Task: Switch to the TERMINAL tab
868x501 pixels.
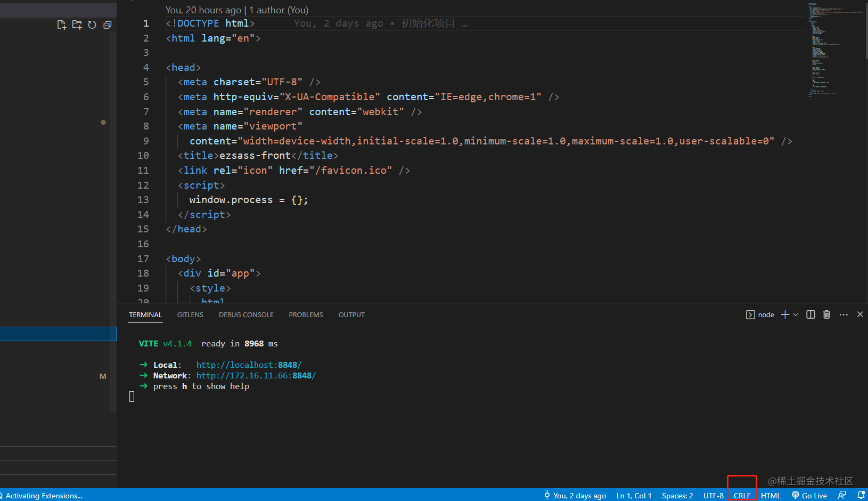Action: (145, 314)
